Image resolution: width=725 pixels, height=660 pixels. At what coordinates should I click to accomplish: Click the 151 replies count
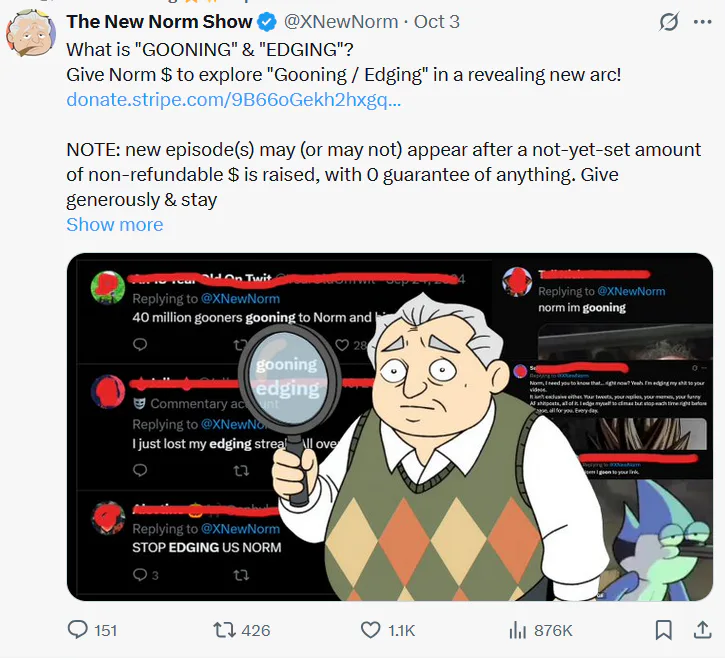pyautogui.click(x=105, y=630)
